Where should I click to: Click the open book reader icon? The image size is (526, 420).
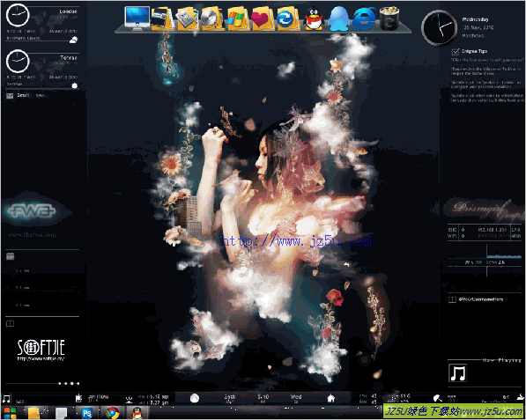tap(10, 323)
